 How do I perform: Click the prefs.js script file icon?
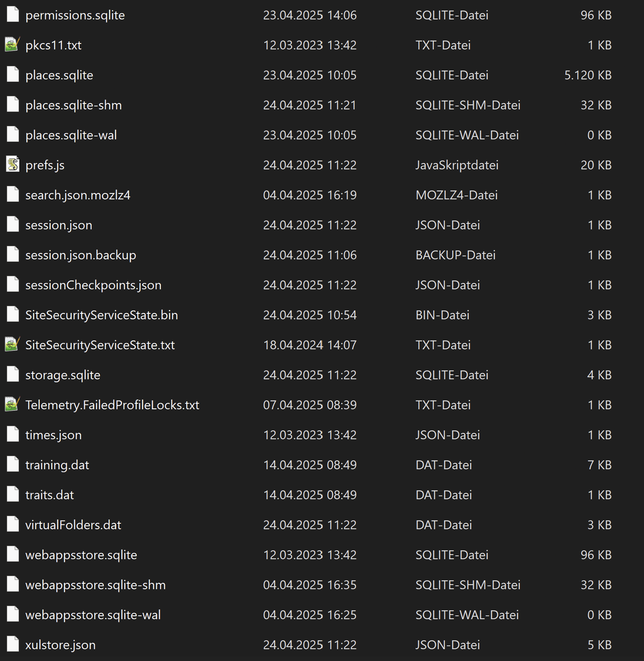[x=12, y=165]
